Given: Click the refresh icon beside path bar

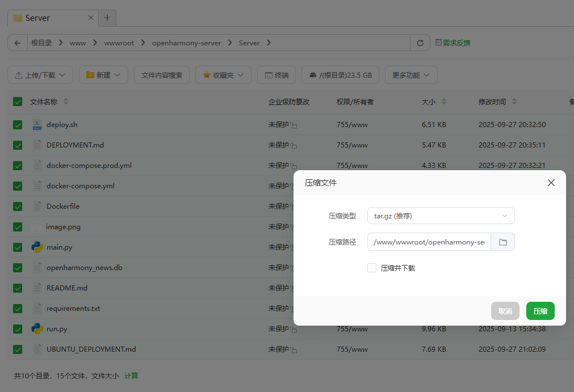Looking at the screenshot, I should [420, 43].
